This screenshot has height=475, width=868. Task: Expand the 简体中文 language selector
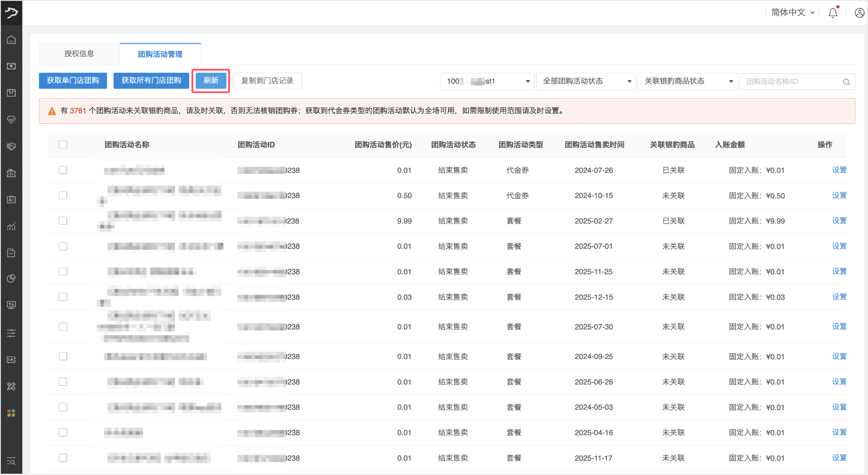(792, 13)
